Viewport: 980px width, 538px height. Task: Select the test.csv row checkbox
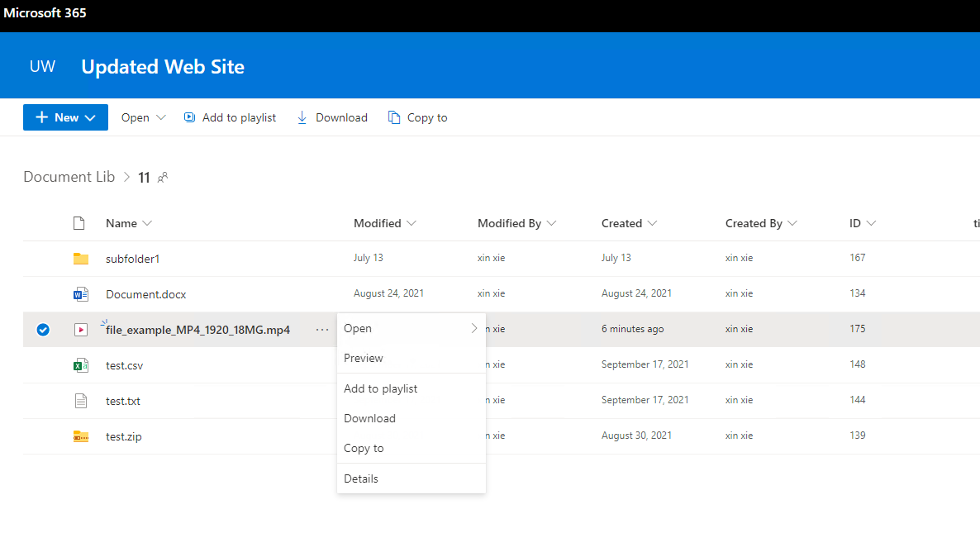(x=43, y=364)
